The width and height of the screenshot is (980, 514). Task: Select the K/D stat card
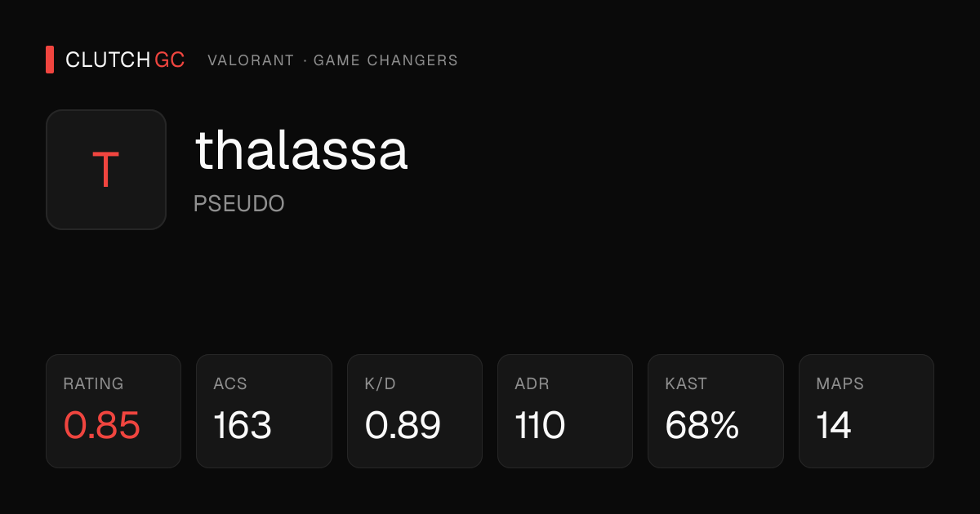click(x=415, y=411)
